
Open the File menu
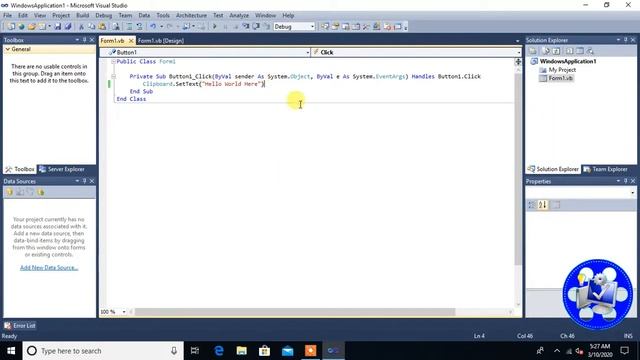pyautogui.click(x=7, y=15)
